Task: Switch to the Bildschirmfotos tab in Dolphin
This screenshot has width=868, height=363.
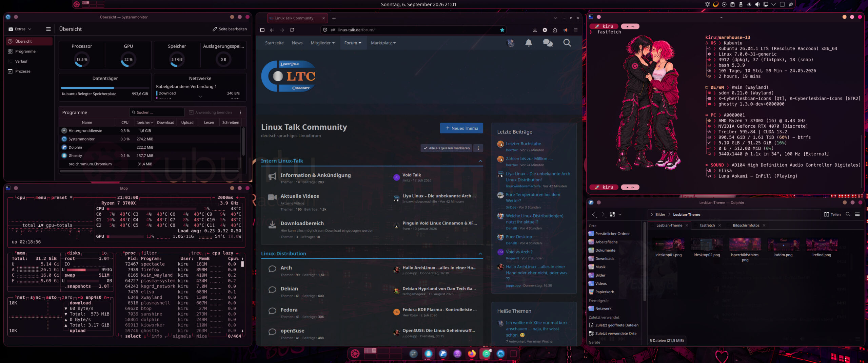Action: (746, 226)
